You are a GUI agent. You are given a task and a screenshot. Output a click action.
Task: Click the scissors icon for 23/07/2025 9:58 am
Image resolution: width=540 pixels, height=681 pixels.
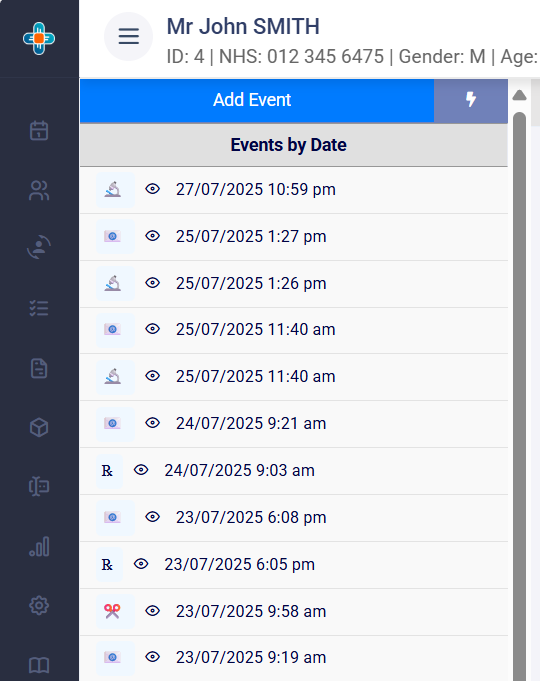[x=115, y=611]
